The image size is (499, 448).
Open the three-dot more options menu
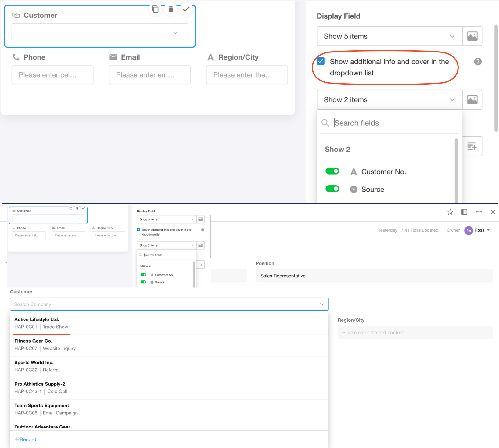pos(479,212)
